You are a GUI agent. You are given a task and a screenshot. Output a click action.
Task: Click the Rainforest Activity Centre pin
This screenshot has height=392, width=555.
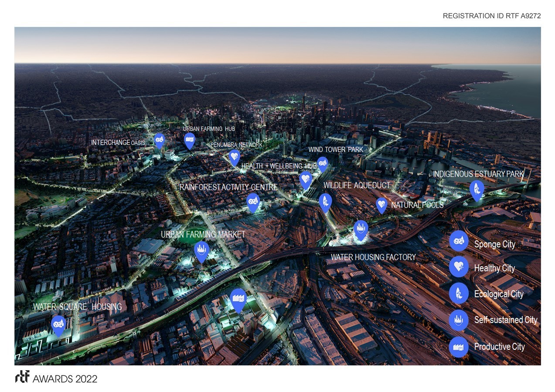(x=253, y=202)
